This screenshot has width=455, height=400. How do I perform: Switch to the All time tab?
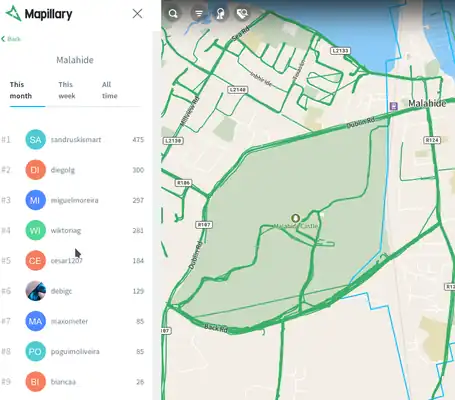click(x=109, y=90)
